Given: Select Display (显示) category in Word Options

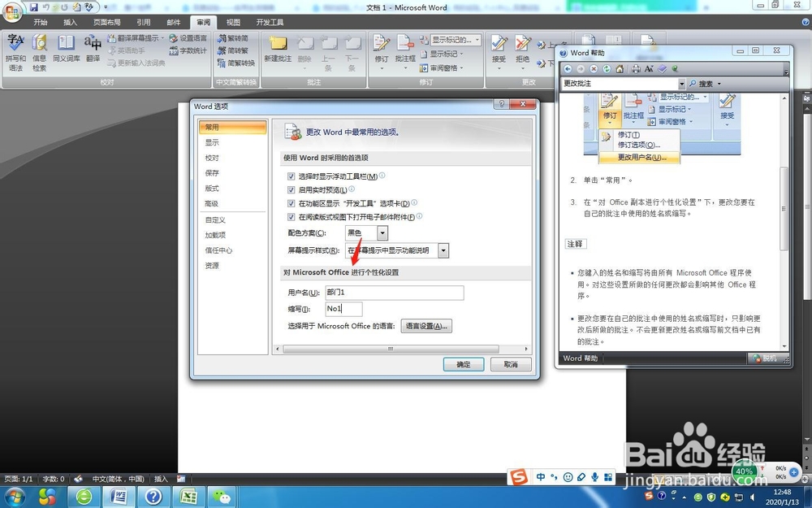Looking at the screenshot, I should coord(232,142).
